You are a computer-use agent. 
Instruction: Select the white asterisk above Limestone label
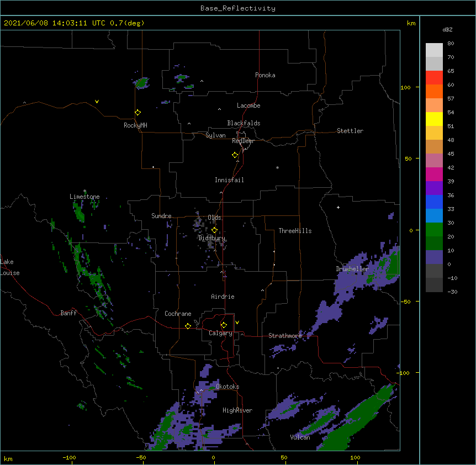pyautogui.click(x=84, y=191)
